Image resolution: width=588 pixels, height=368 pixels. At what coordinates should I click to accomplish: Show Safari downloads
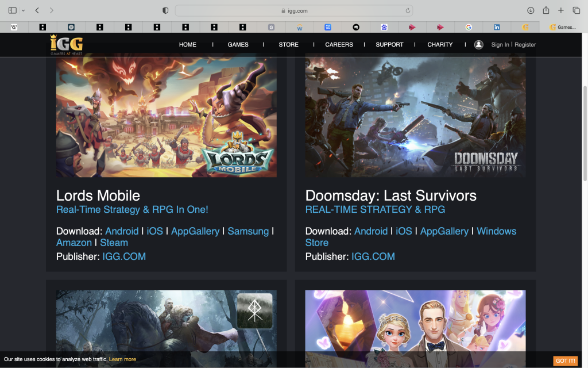coord(531,10)
